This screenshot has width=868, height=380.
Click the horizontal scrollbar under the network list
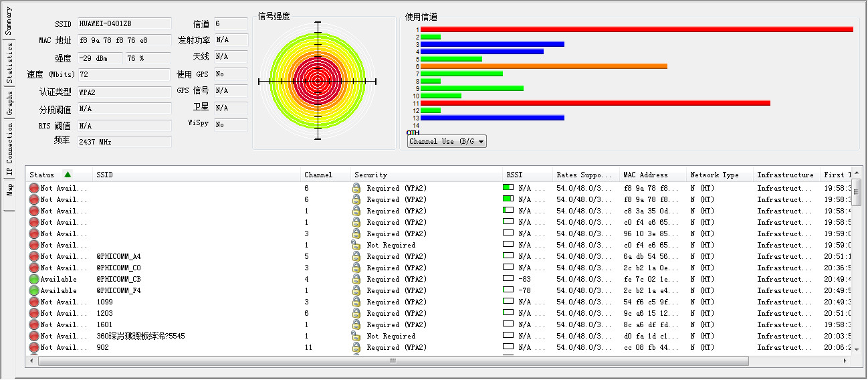pos(393,361)
